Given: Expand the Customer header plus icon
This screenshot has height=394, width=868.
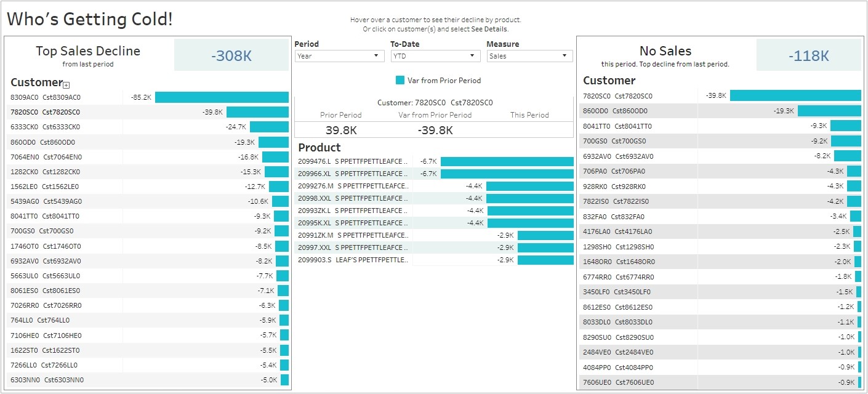Looking at the screenshot, I should pyautogui.click(x=66, y=85).
